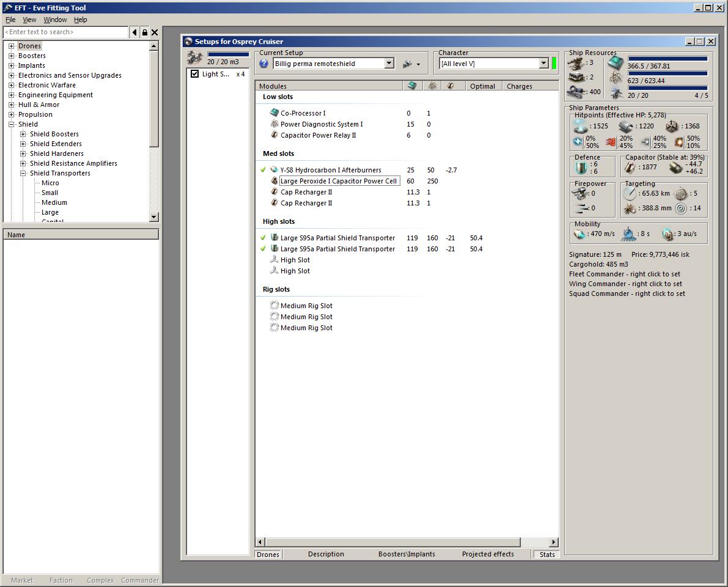Expand the Shield Extenders node
The width and height of the screenshot is (728, 587).
pyautogui.click(x=23, y=144)
